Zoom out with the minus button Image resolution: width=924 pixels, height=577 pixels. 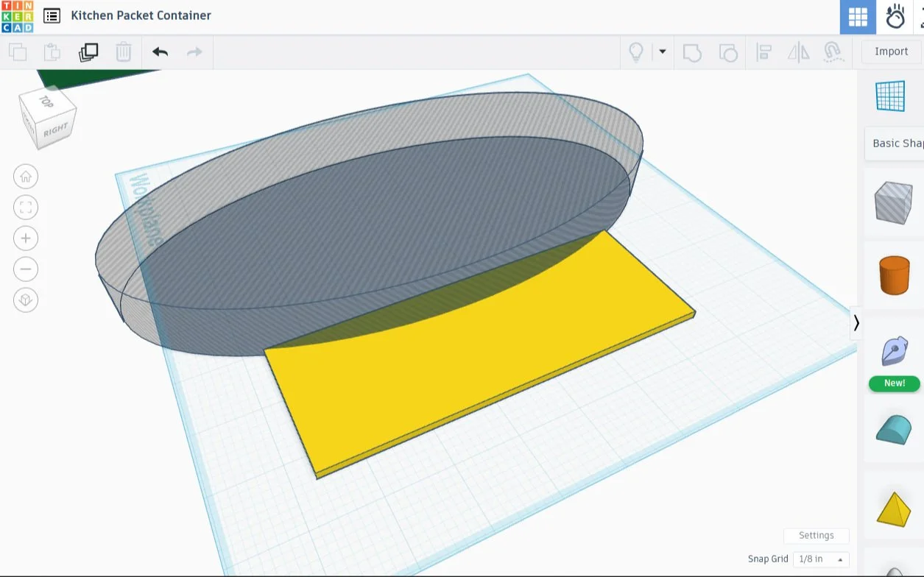[x=26, y=269]
